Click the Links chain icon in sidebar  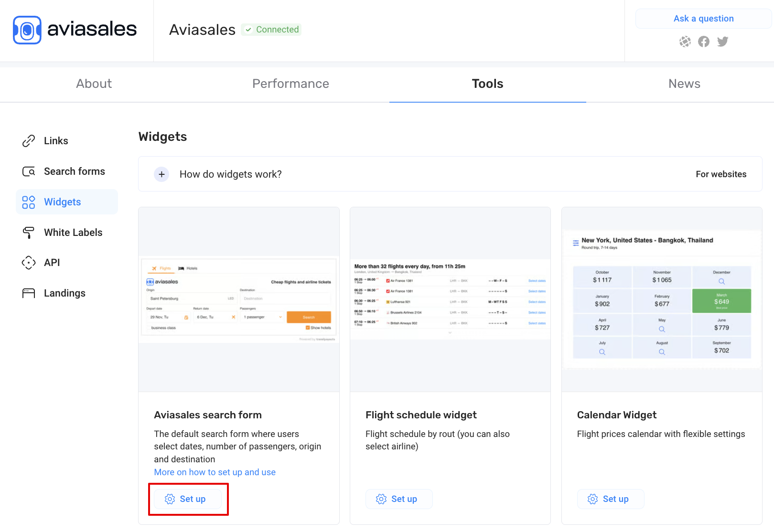[29, 141]
